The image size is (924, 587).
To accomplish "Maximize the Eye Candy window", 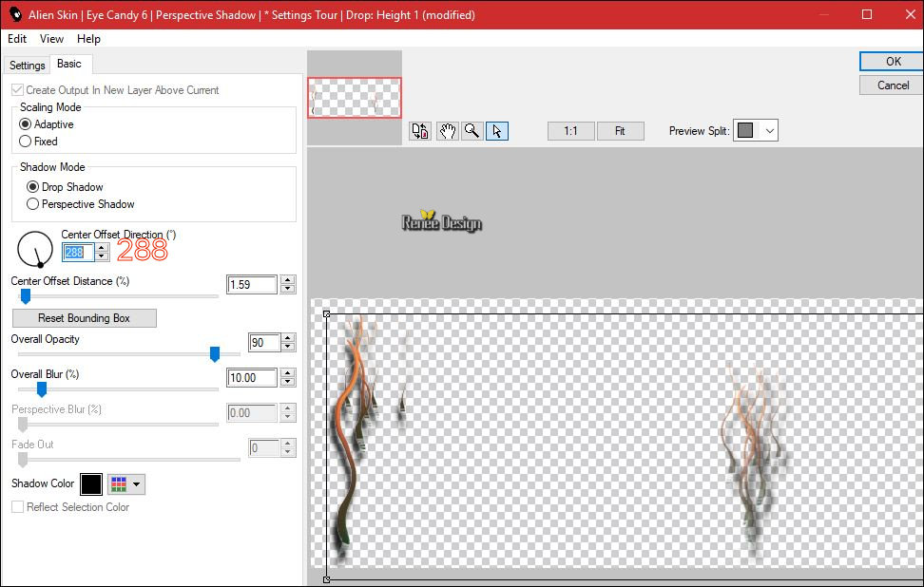I will point(867,14).
